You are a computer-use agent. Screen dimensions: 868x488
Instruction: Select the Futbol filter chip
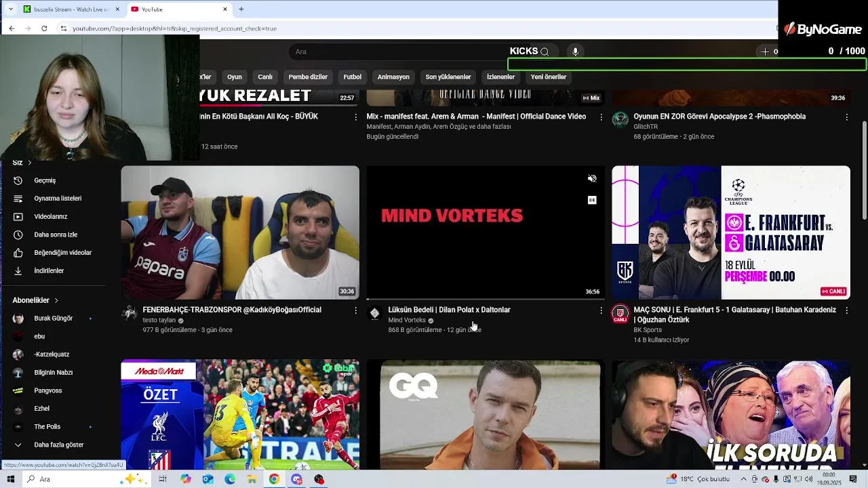click(x=353, y=77)
